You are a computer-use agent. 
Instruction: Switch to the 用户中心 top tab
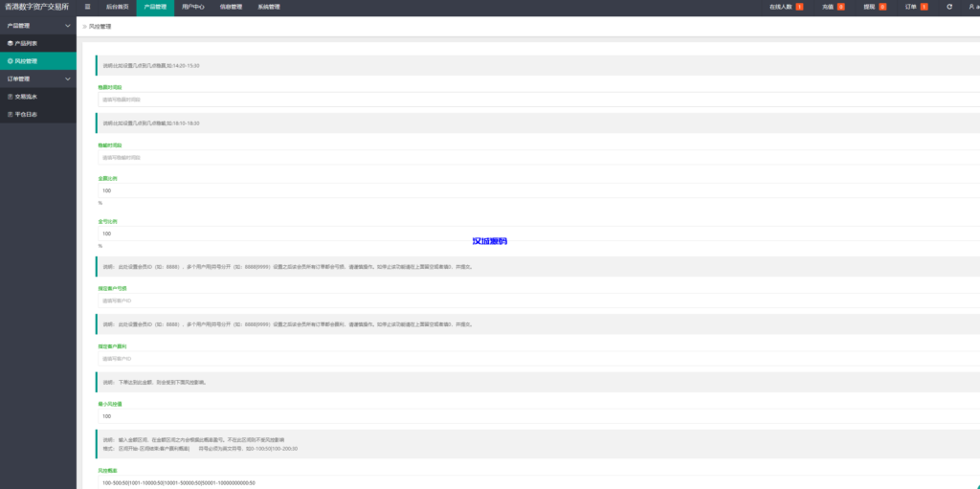click(x=193, y=7)
